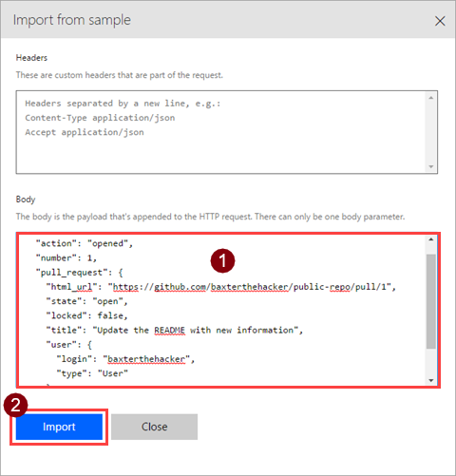Click the "login": "baxterthehacker" line
This screenshot has width=456, height=476.
[125, 359]
